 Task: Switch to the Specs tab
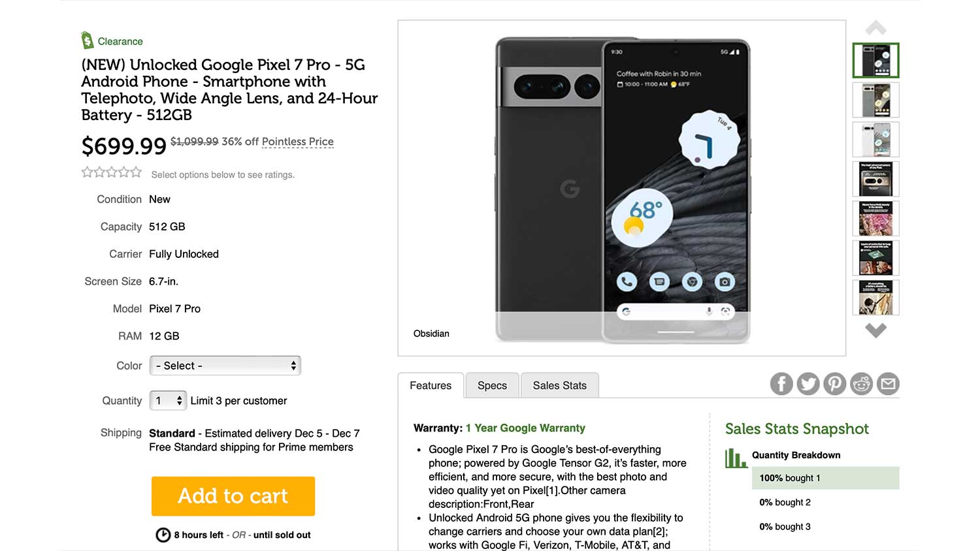pyautogui.click(x=492, y=385)
